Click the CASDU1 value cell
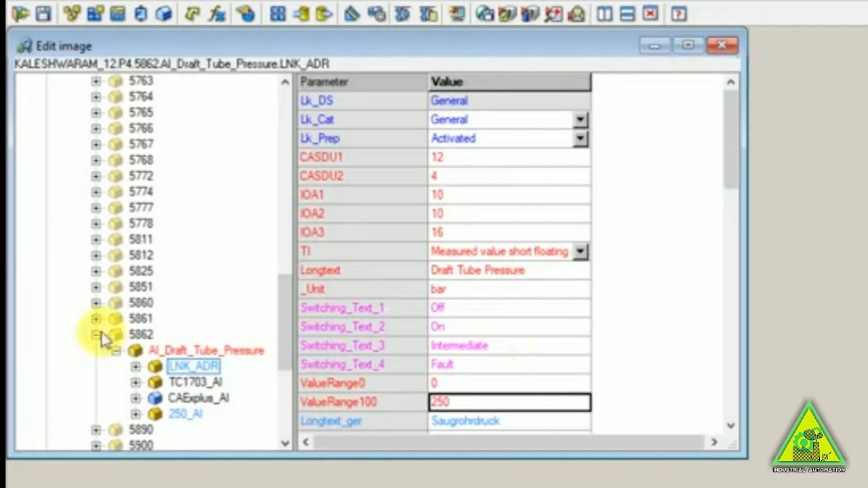The width and height of the screenshot is (868, 488). coord(509,157)
